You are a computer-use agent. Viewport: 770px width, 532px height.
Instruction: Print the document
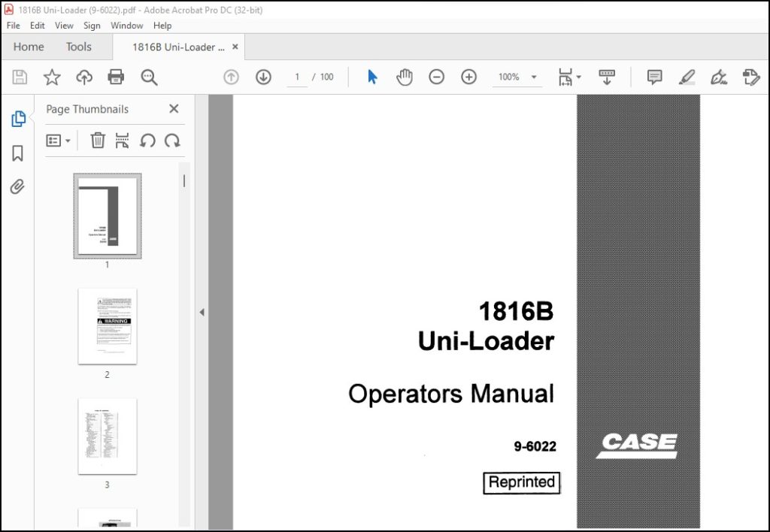pos(116,77)
